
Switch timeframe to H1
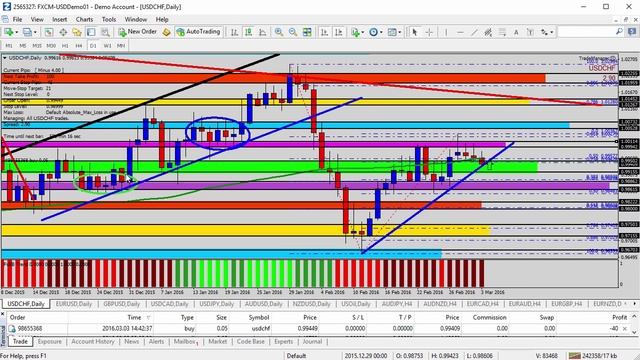tap(65, 46)
